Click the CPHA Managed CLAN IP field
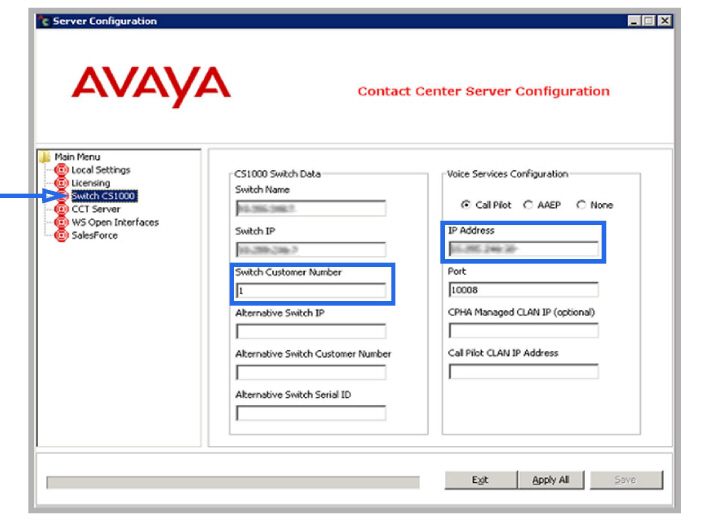The height and width of the screenshot is (521, 709). click(x=524, y=331)
